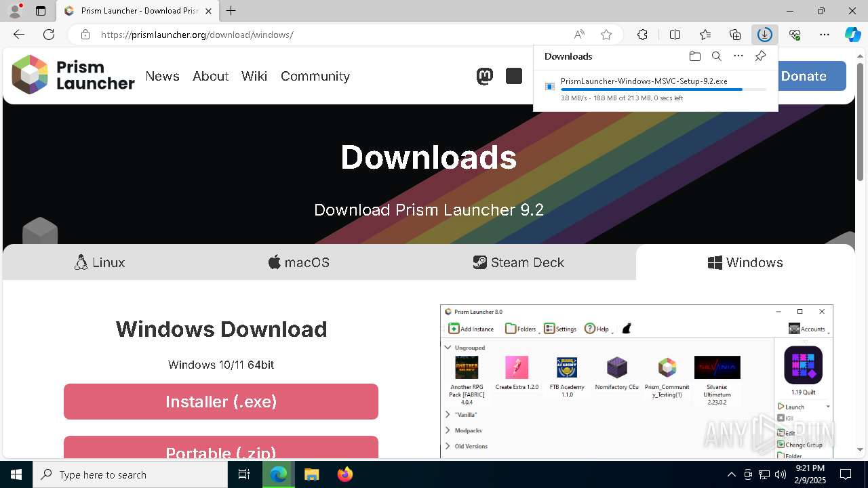Open File Explorer from taskbar
The width and height of the screenshot is (868, 488).
(x=311, y=474)
